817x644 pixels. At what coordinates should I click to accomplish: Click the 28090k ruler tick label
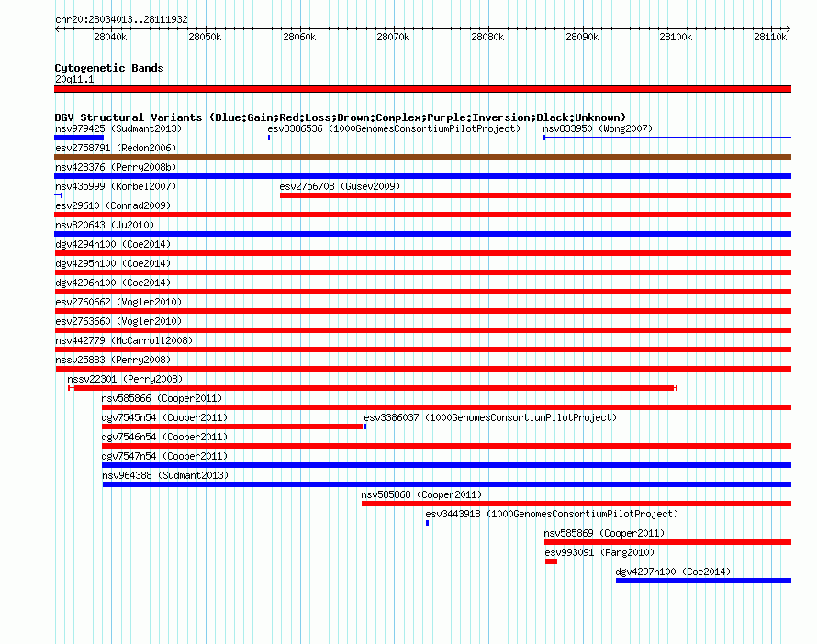click(582, 37)
